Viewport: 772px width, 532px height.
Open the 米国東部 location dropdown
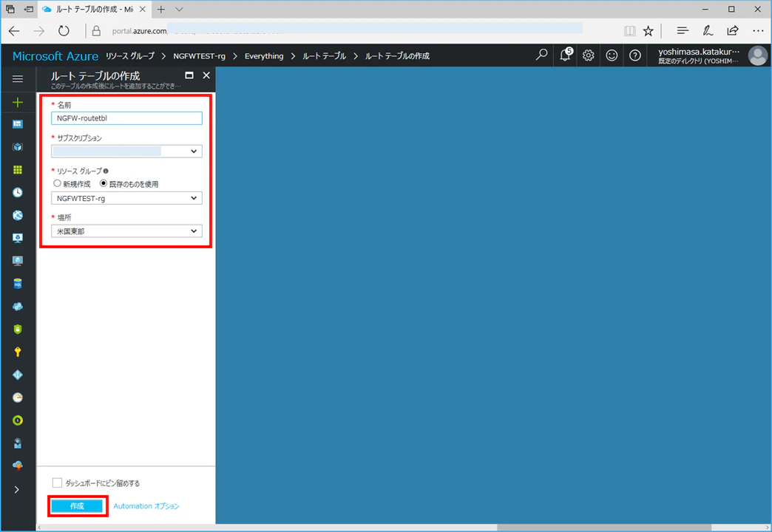(x=126, y=231)
